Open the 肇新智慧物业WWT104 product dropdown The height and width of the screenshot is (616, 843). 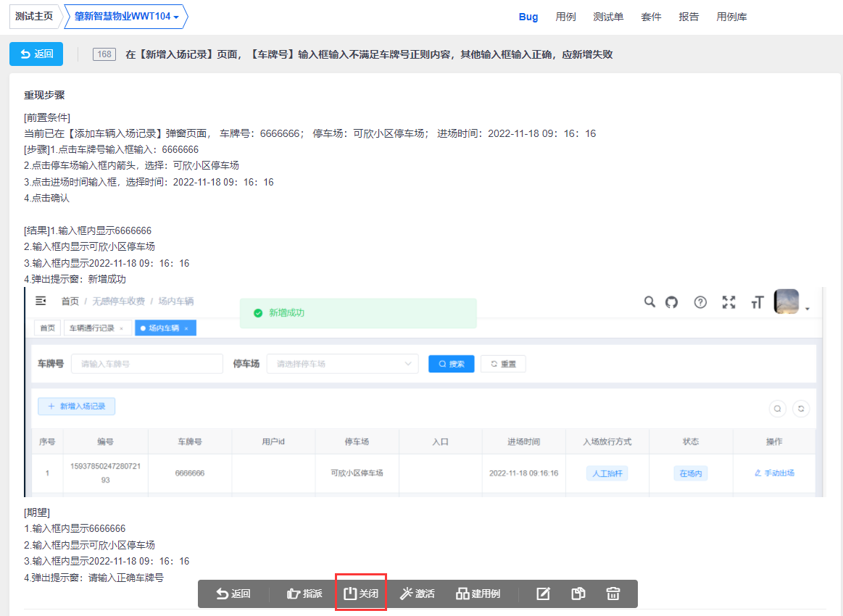pyautogui.click(x=126, y=17)
